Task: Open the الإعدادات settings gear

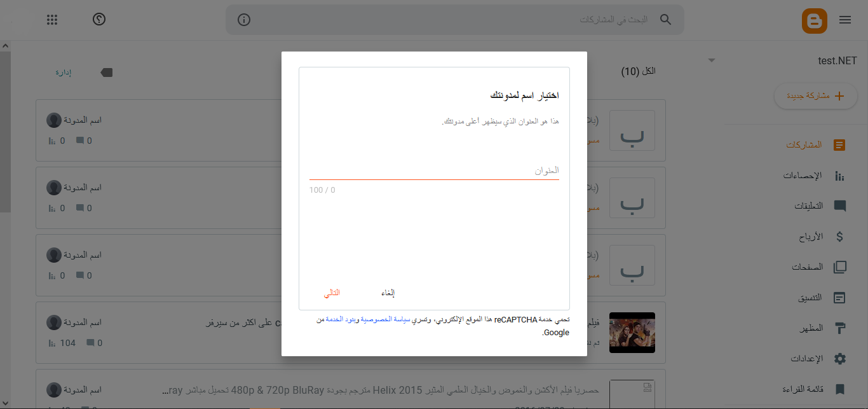Action: point(839,359)
